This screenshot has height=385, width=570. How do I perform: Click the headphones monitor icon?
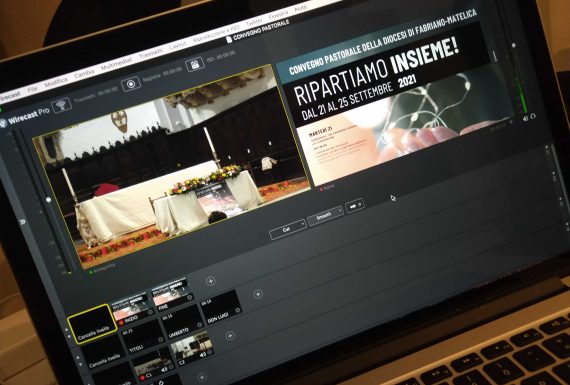point(533,116)
